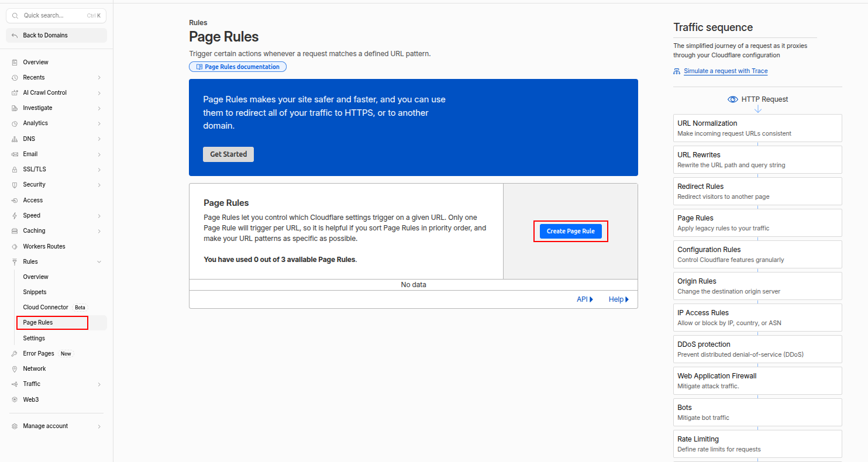Click the Speed lightning icon
This screenshot has width=868, height=462.
(x=15, y=216)
